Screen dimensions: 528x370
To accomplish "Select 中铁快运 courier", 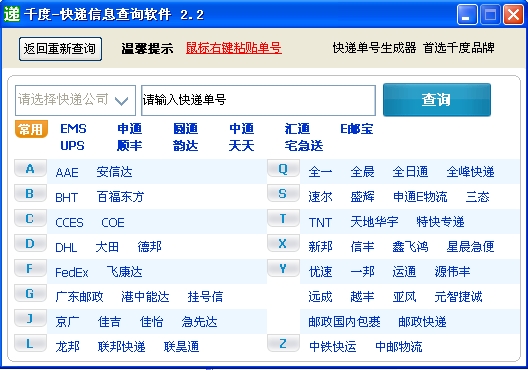I will tap(333, 346).
